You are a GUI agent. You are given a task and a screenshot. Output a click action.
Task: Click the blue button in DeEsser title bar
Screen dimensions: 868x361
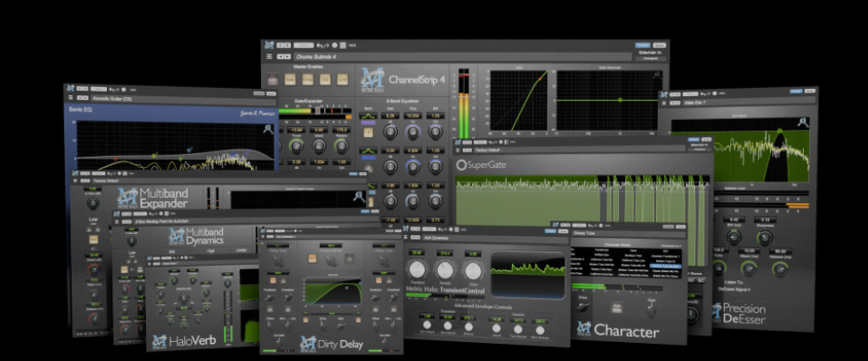pyautogui.click(x=796, y=91)
